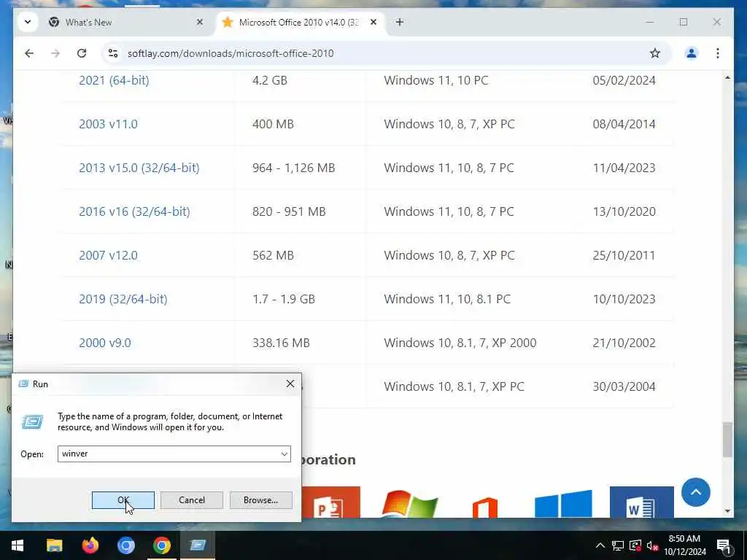Click OK in the Run dialog
This screenshot has width=747, height=560.
click(123, 500)
